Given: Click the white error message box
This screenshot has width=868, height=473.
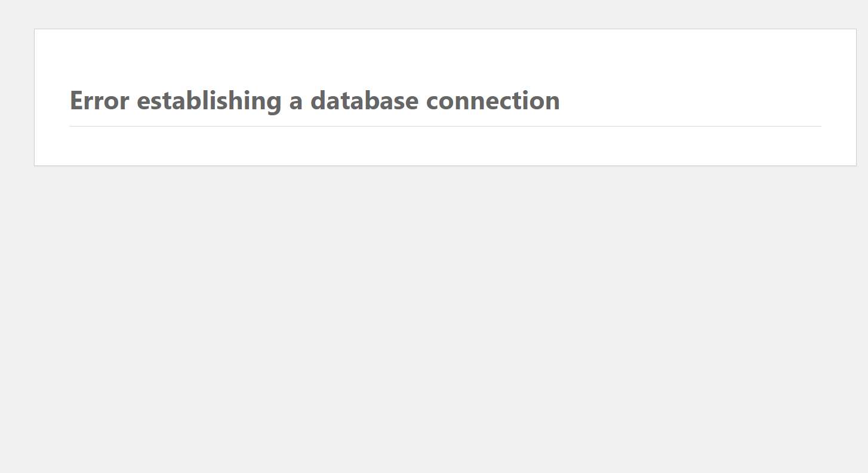Looking at the screenshot, I should (x=445, y=97).
